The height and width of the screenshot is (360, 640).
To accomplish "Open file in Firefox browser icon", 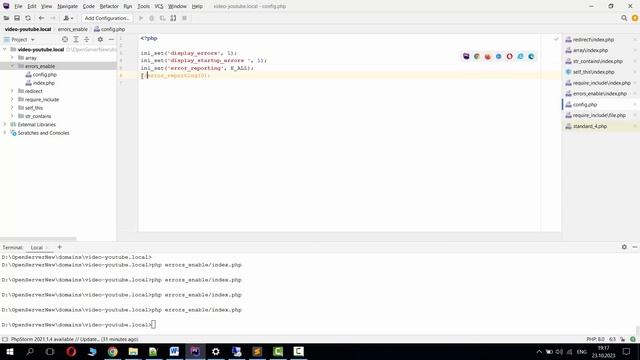I will [488, 56].
